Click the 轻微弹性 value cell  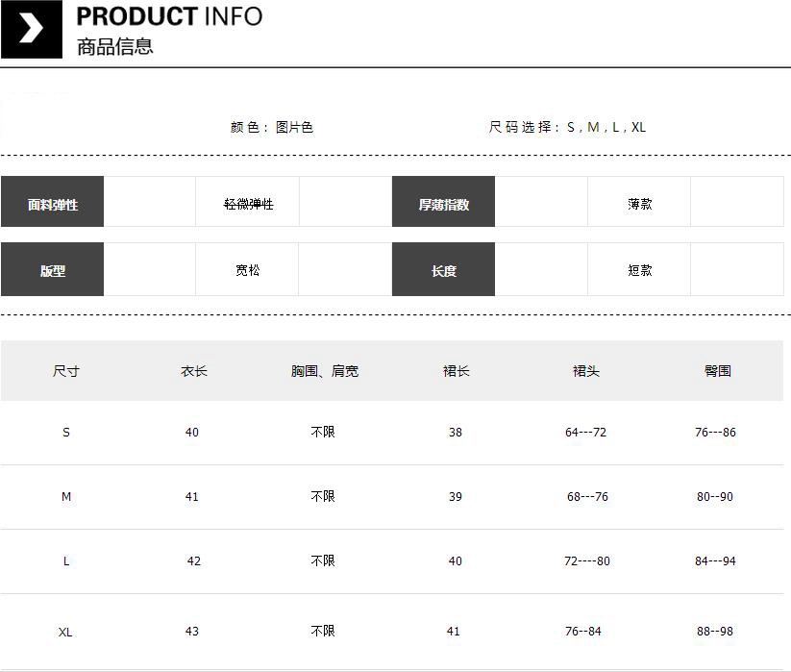pyautogui.click(x=248, y=204)
